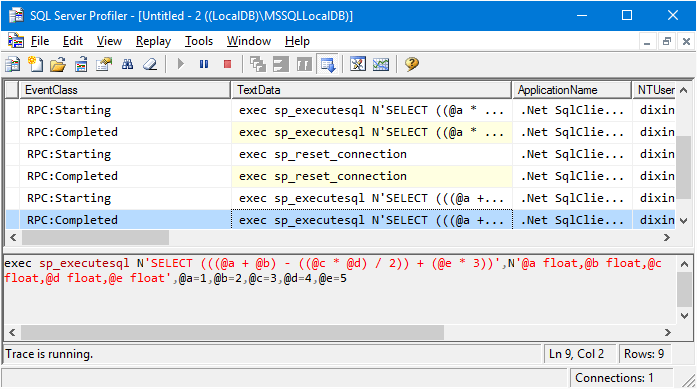Click trace grid vertical scrollbar thumb
The image size is (697, 389).
pos(684,168)
